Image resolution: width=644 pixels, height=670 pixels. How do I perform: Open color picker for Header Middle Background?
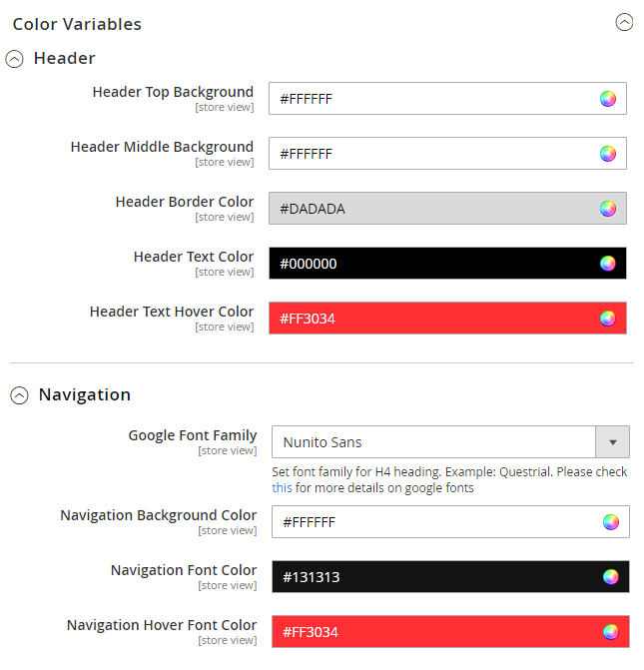pyautogui.click(x=608, y=154)
